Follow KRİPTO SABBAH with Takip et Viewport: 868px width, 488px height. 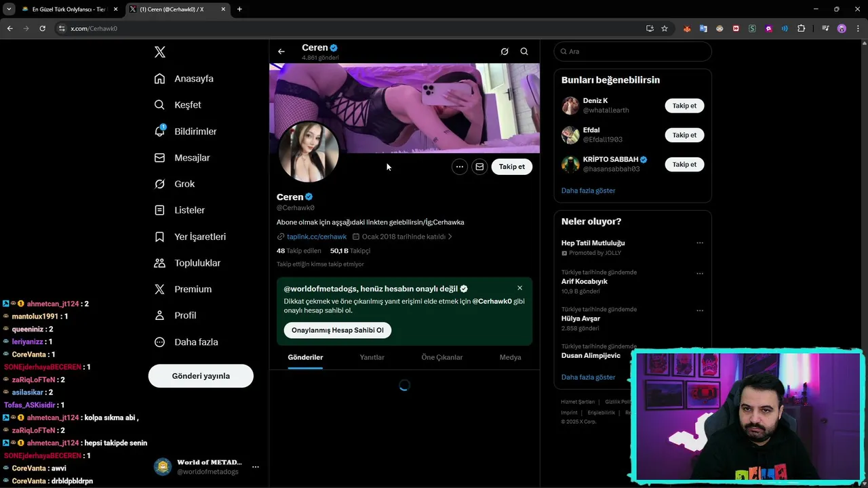[684, 165]
